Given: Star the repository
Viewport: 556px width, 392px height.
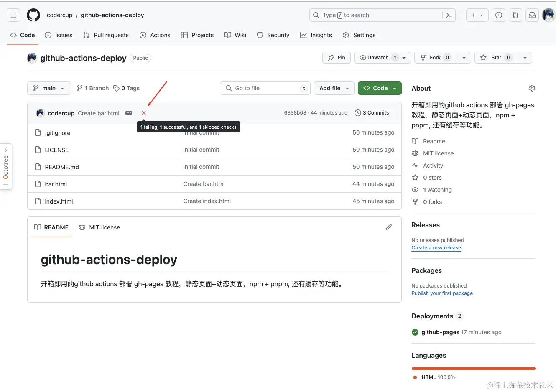Looking at the screenshot, I should pyautogui.click(x=496, y=58).
